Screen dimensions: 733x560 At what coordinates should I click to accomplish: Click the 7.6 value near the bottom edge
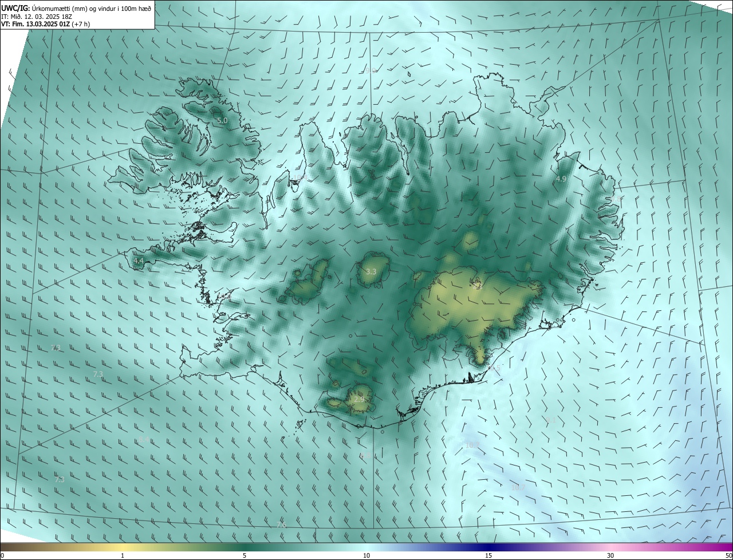tap(281, 524)
